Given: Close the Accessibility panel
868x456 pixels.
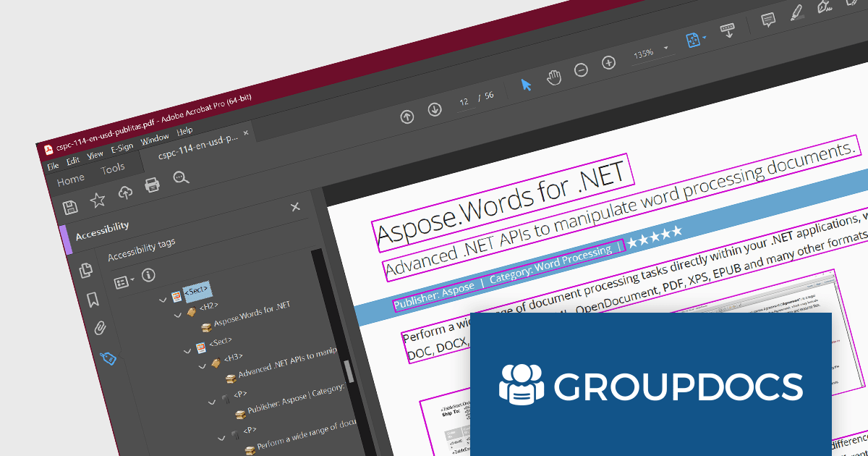Looking at the screenshot, I should coord(295,207).
